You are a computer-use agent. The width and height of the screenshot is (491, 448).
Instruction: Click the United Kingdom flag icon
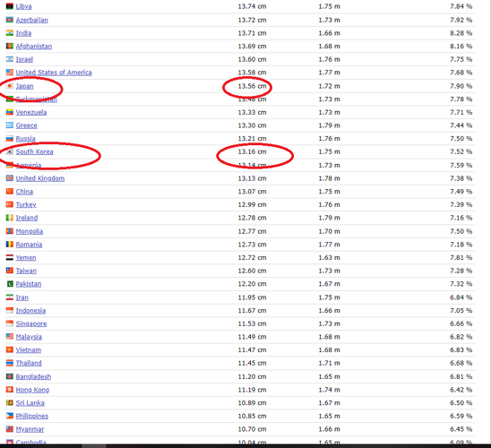point(10,178)
